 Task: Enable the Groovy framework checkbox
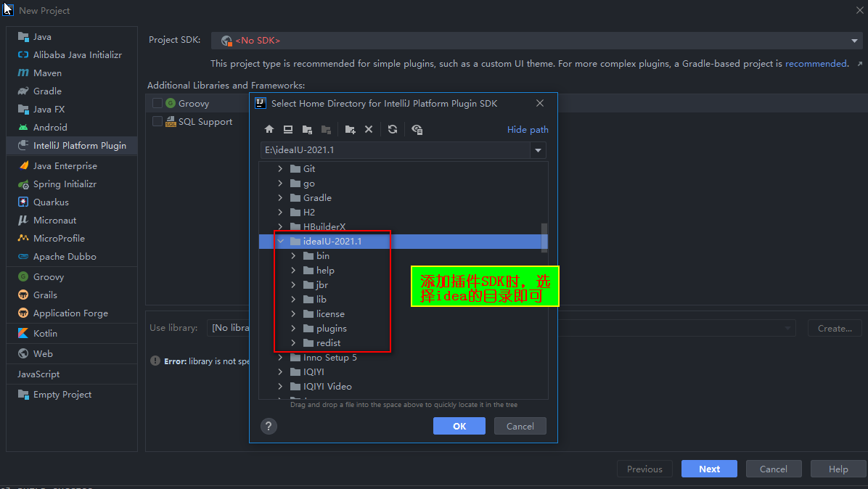[x=157, y=104]
